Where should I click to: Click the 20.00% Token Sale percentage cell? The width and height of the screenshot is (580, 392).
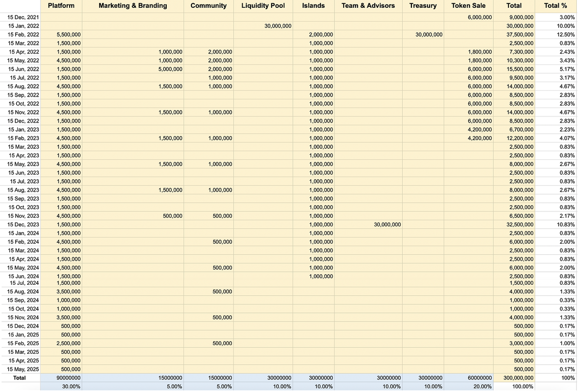[x=481, y=387]
